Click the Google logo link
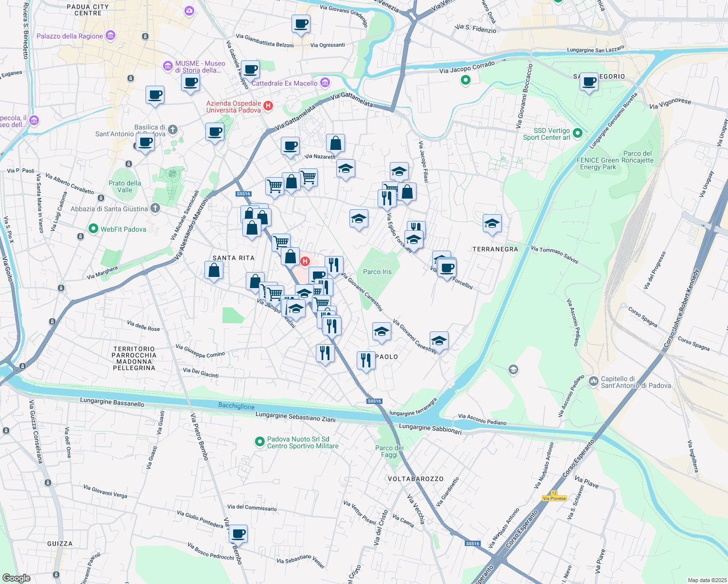 click(17, 578)
